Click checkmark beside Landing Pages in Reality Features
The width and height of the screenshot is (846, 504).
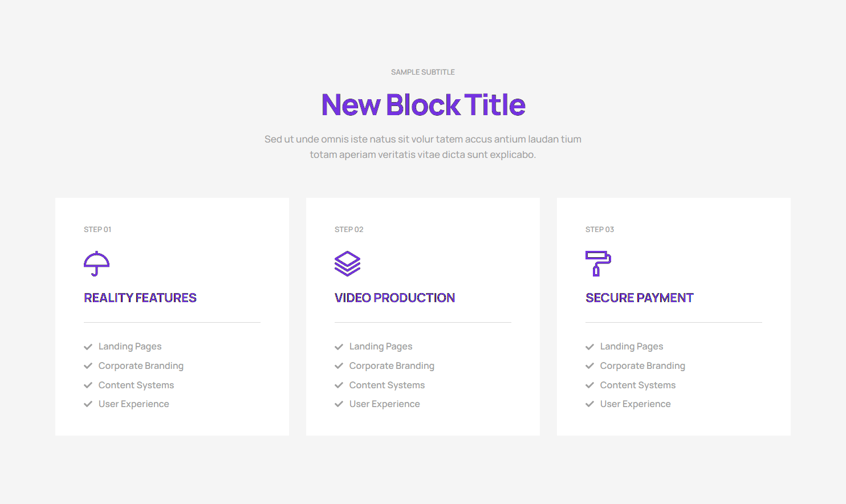point(88,347)
